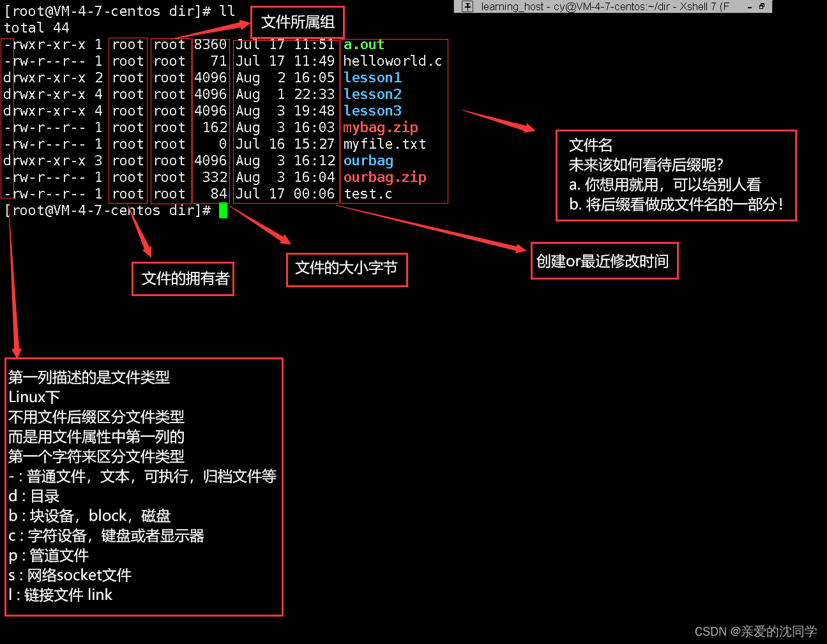Select the a.out file name
The image size is (827, 644).
click(364, 45)
